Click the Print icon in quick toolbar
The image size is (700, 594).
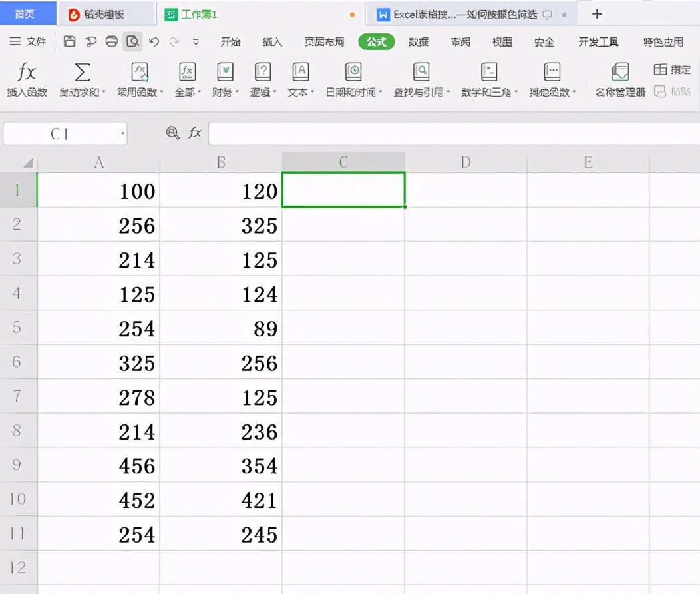click(112, 41)
